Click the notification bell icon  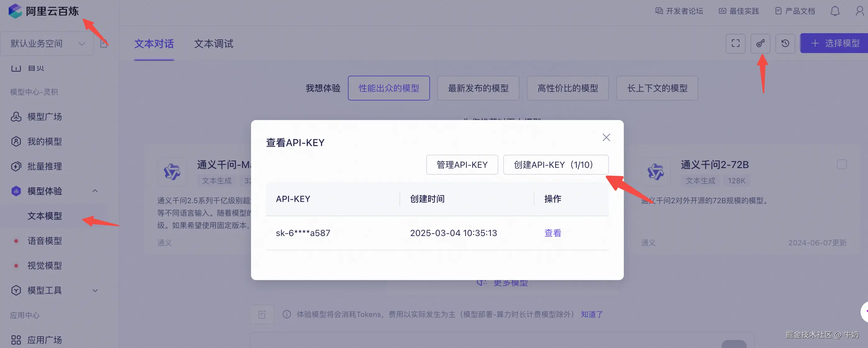(835, 11)
